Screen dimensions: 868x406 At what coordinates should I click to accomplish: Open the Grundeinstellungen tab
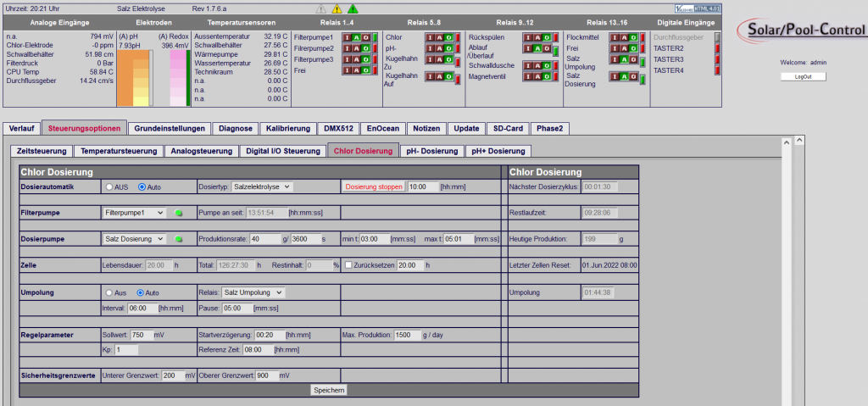tap(170, 129)
